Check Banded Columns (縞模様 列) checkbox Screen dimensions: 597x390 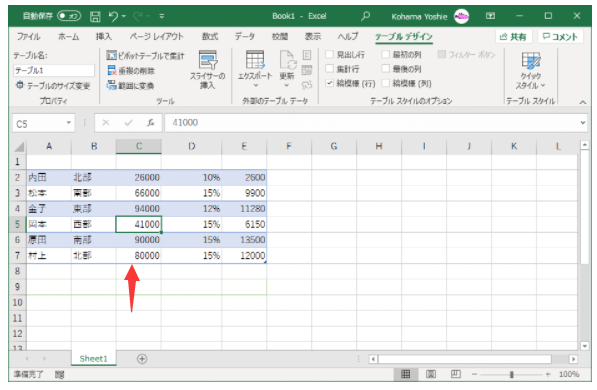click(x=386, y=83)
